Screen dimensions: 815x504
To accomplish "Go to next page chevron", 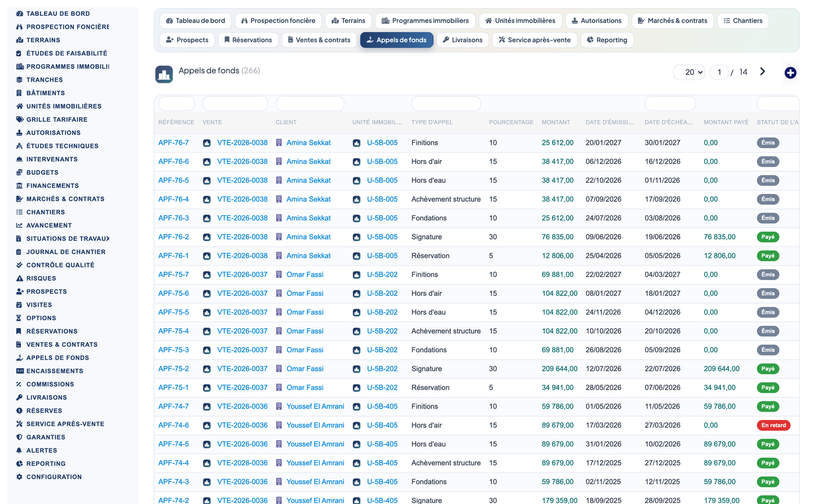I will 763,72.
